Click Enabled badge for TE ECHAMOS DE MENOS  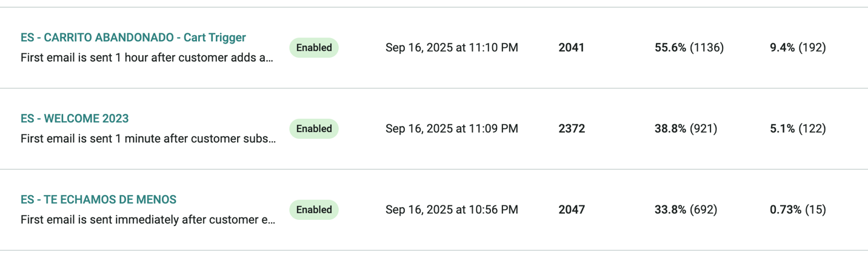coord(314,210)
